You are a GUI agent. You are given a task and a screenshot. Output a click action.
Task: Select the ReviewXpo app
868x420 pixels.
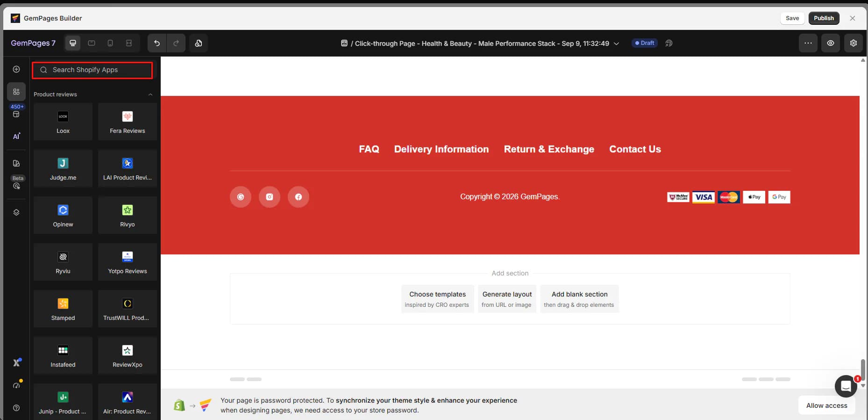(x=128, y=355)
